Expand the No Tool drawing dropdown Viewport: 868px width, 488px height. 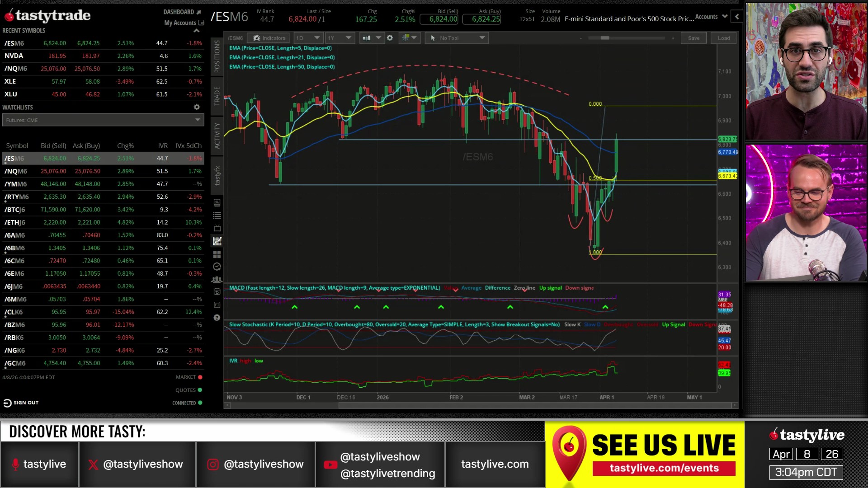457,38
